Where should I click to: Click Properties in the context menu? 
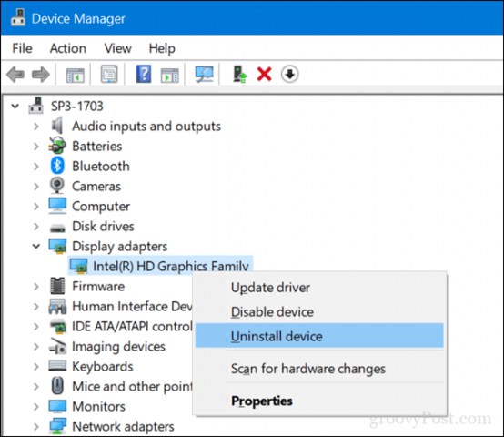pyautogui.click(x=262, y=401)
